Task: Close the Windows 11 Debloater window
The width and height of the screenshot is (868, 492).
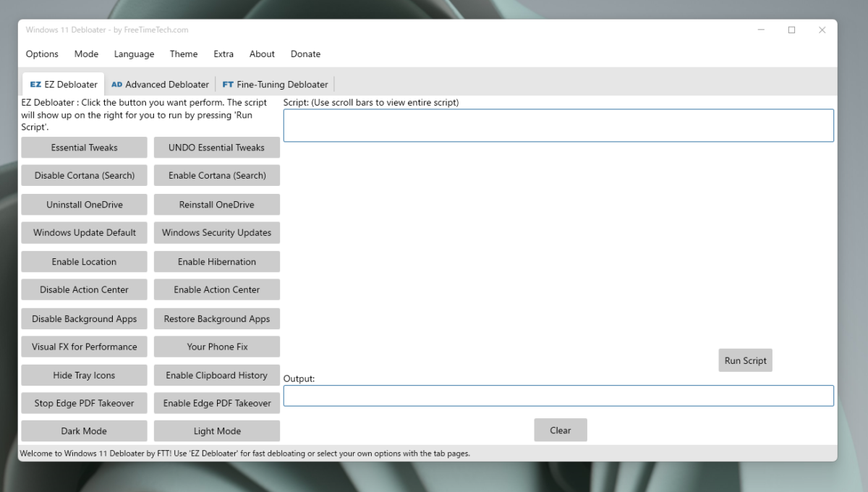Action: [822, 30]
